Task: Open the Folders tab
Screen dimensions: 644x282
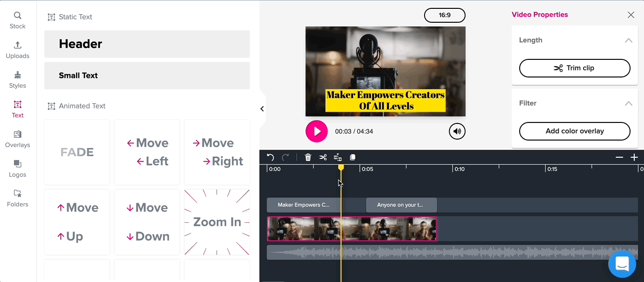Action: [18, 199]
